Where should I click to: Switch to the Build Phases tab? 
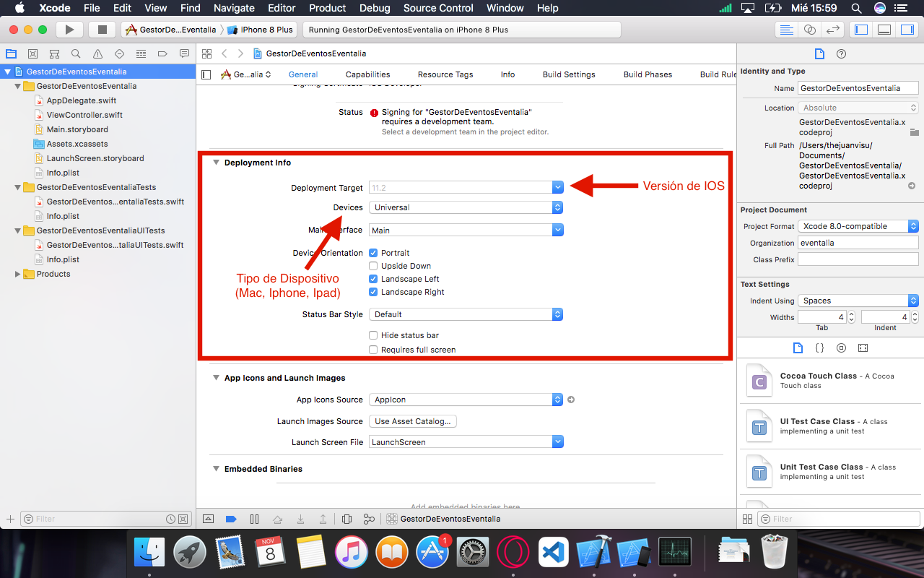tap(648, 74)
